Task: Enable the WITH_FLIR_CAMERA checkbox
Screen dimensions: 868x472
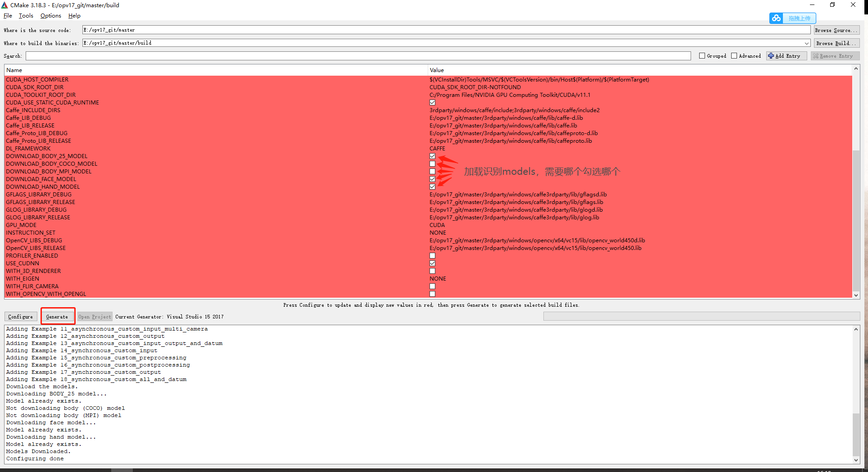Action: pos(432,286)
